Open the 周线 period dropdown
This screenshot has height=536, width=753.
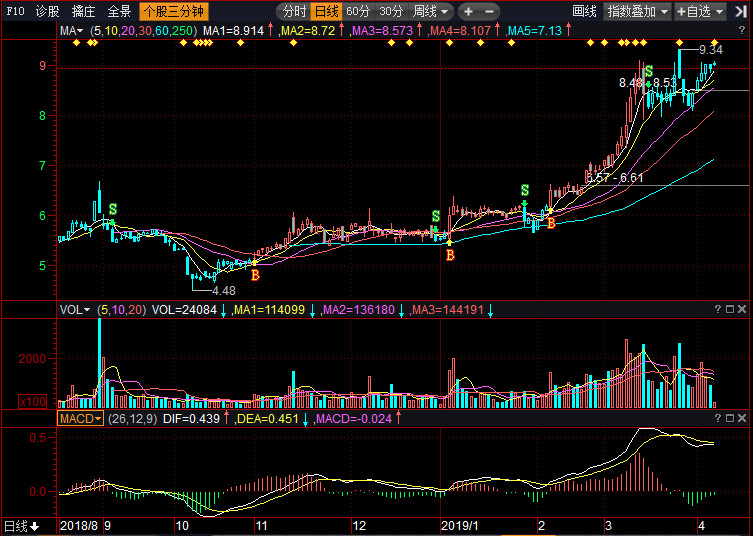pos(431,12)
